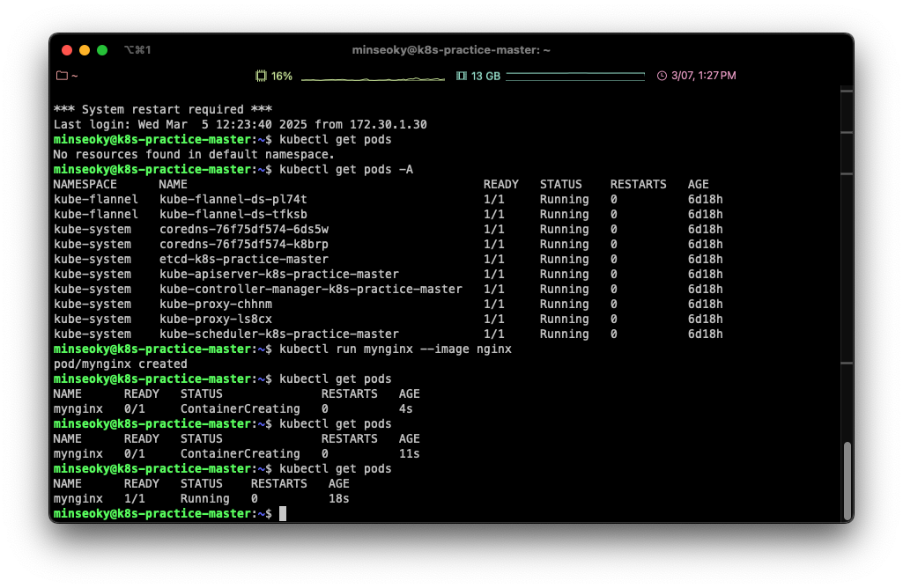Viewport: 903px width, 588px height.
Task: Click the memory RAM icon
Action: pos(462,76)
